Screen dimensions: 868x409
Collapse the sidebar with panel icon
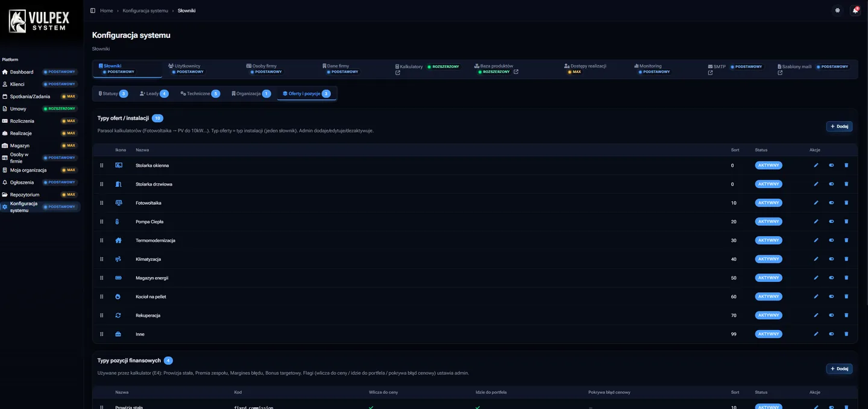pos(93,10)
